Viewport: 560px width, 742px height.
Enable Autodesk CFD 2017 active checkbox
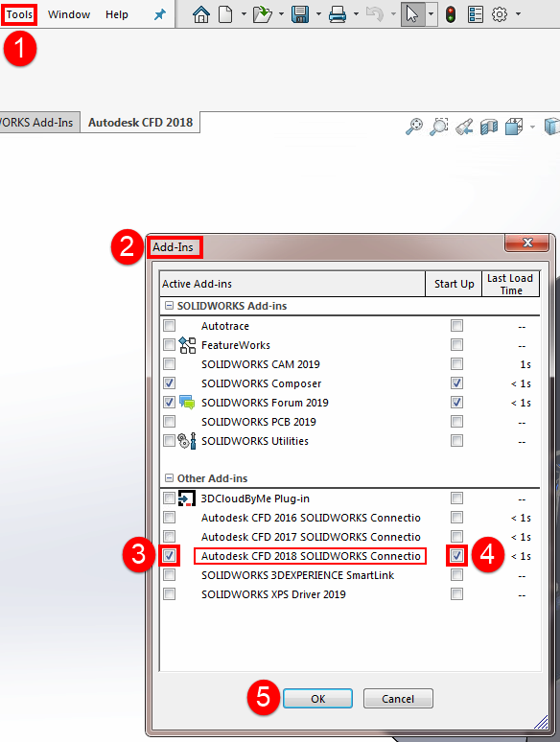tap(169, 536)
